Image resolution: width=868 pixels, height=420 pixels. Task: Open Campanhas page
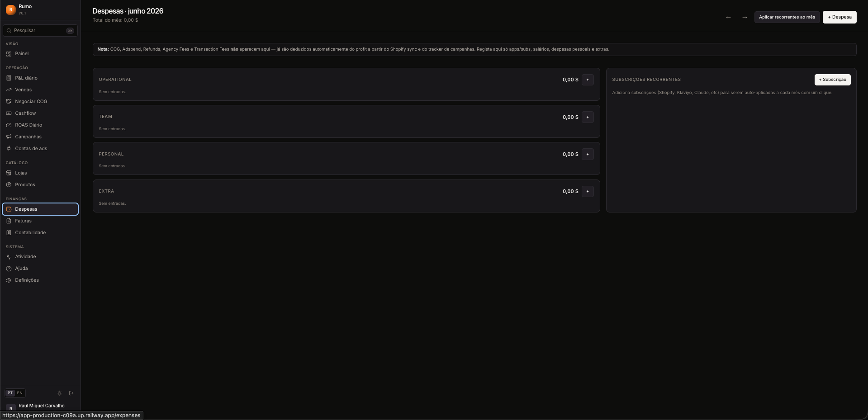coord(40,137)
